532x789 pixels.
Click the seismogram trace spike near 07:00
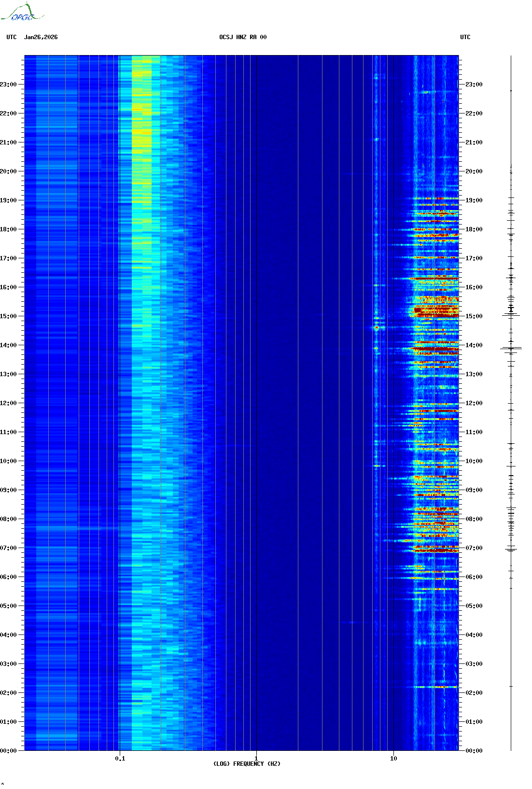pyautogui.click(x=511, y=549)
